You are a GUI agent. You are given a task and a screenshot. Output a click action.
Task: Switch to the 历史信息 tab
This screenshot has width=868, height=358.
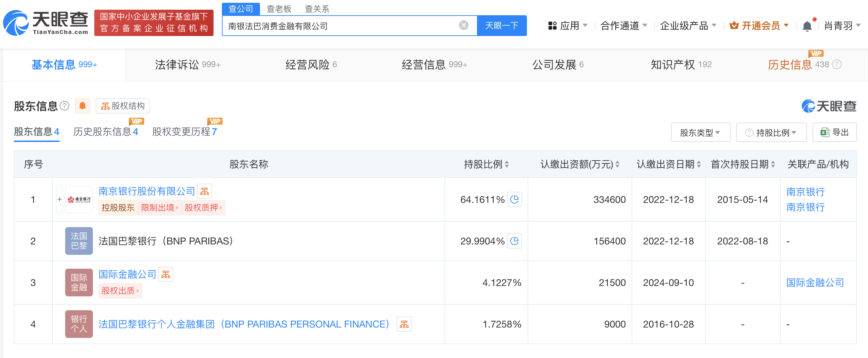[798, 65]
